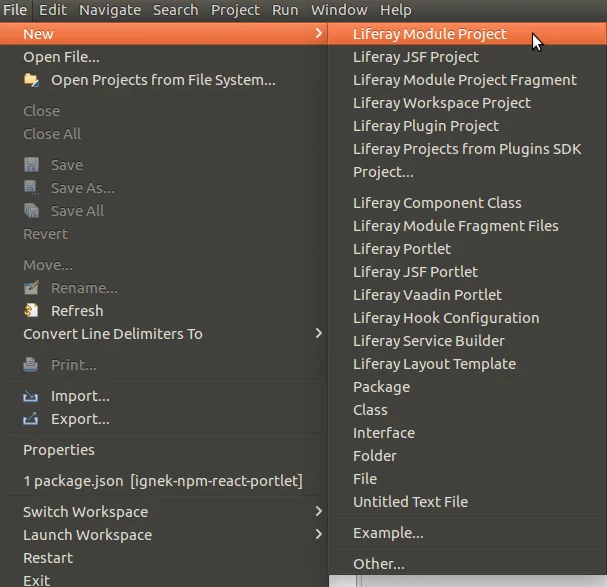Image resolution: width=607 pixels, height=587 pixels.
Task: Open the Run menu
Action: [x=285, y=10]
